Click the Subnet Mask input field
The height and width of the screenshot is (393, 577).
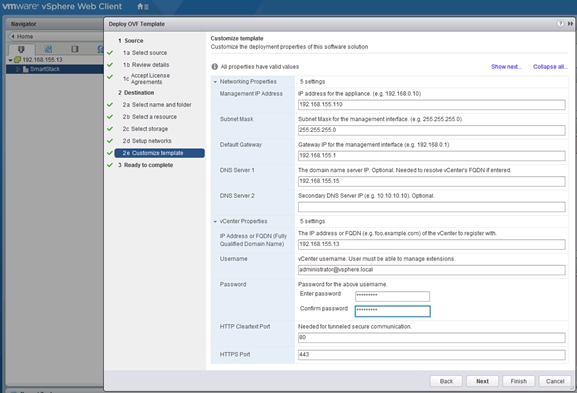[x=431, y=130]
